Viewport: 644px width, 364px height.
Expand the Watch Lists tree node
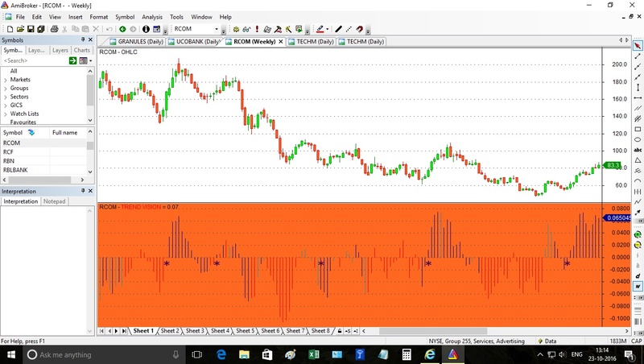coord(6,114)
